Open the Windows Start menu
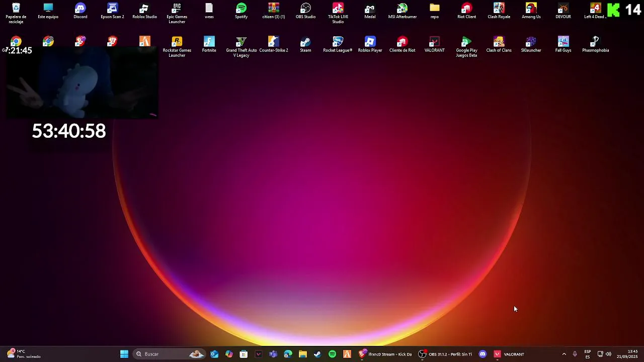644x362 pixels. [x=124, y=354]
